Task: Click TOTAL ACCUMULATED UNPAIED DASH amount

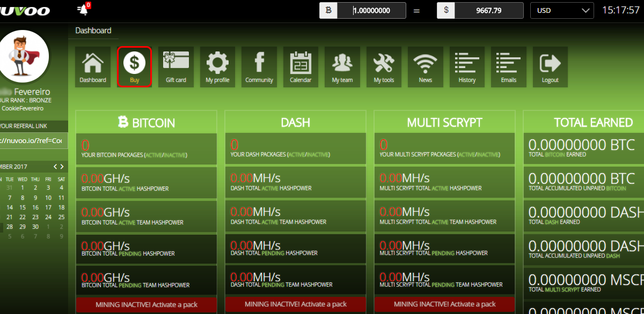Action: click(586, 245)
